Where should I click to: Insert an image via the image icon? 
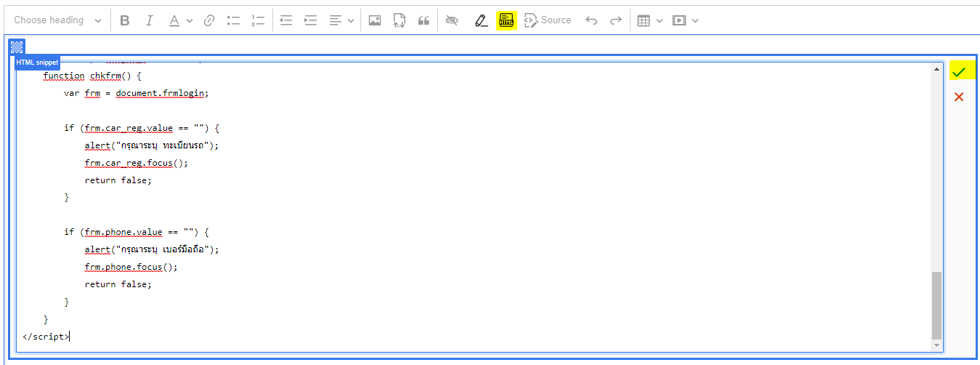click(375, 20)
